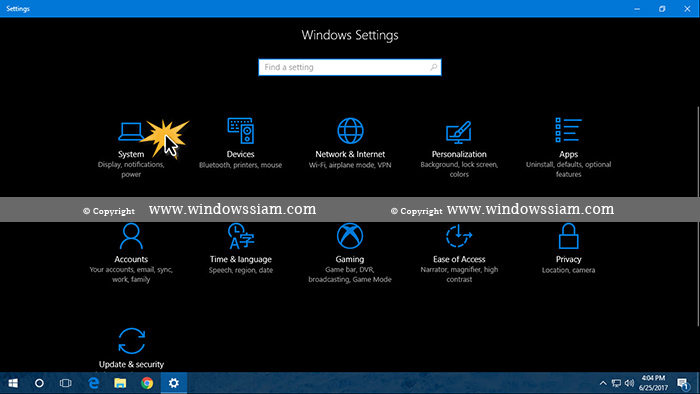Click 'Background, lock screen, colors' description
700x394 pixels.
(459, 170)
